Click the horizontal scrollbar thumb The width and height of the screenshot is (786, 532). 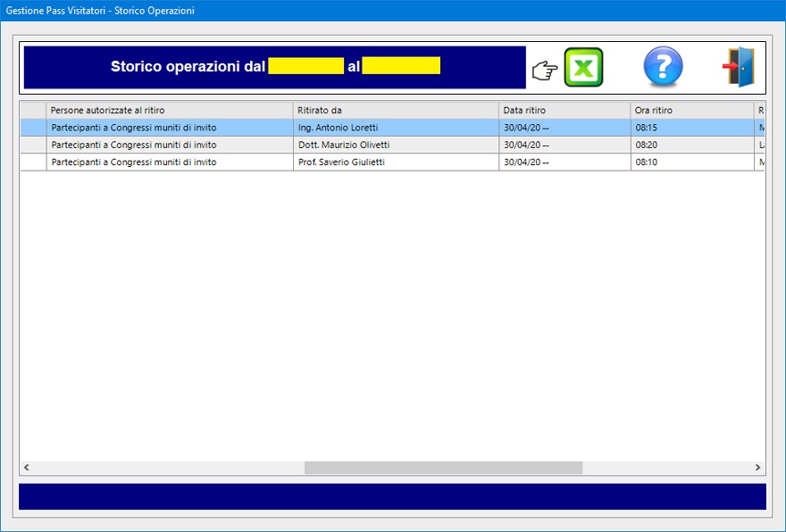coord(443,468)
